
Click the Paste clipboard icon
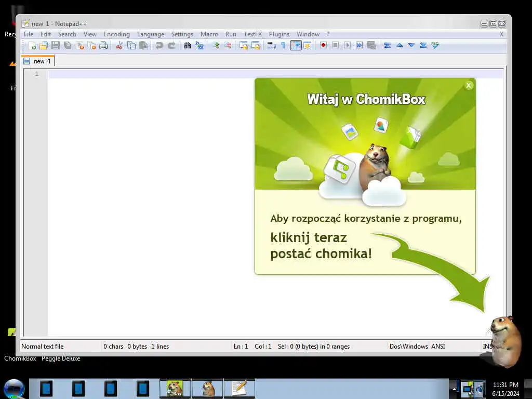(143, 45)
